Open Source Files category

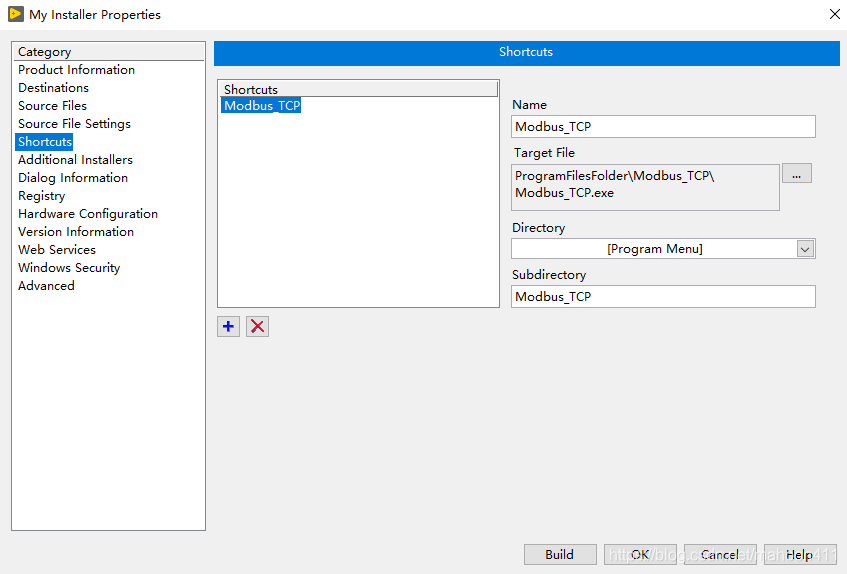(x=52, y=105)
